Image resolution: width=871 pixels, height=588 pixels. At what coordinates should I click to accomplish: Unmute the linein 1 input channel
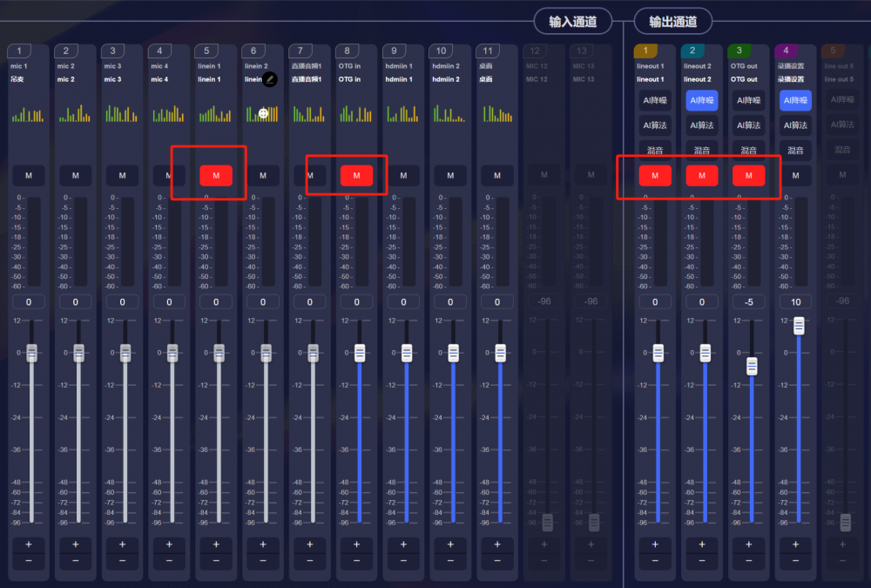click(x=216, y=176)
